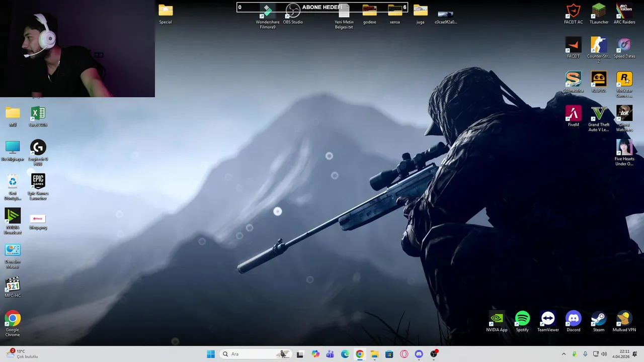This screenshot has height=362, width=644.
Task: Open the weather widget 13°C Çok bulutlu
Action: pos(23,354)
